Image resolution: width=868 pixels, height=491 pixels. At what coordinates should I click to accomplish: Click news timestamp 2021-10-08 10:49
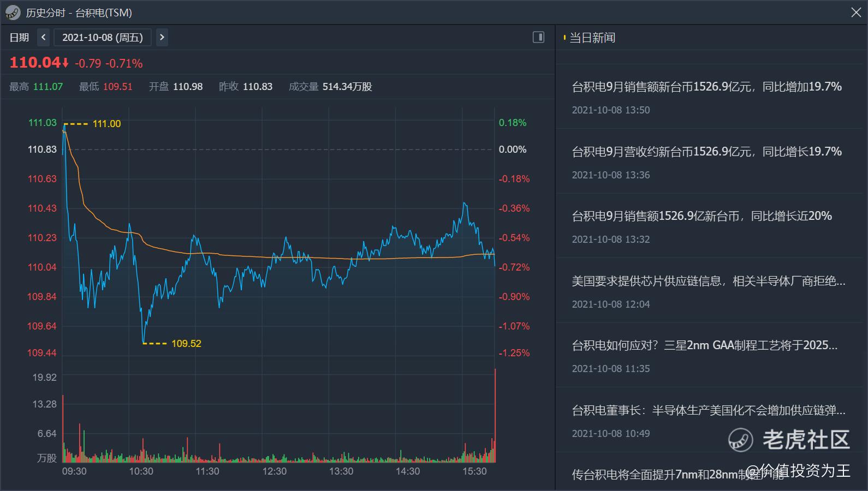pyautogui.click(x=611, y=434)
